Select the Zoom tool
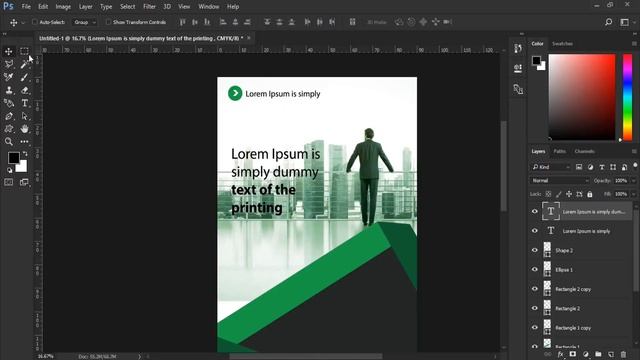This screenshot has height=360, width=640. point(8,142)
